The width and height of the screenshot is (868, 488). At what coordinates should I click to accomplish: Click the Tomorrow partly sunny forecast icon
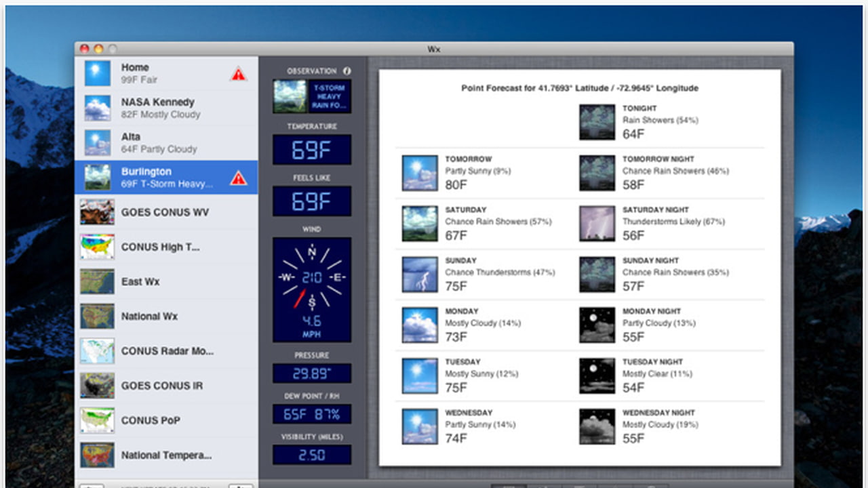pos(420,173)
